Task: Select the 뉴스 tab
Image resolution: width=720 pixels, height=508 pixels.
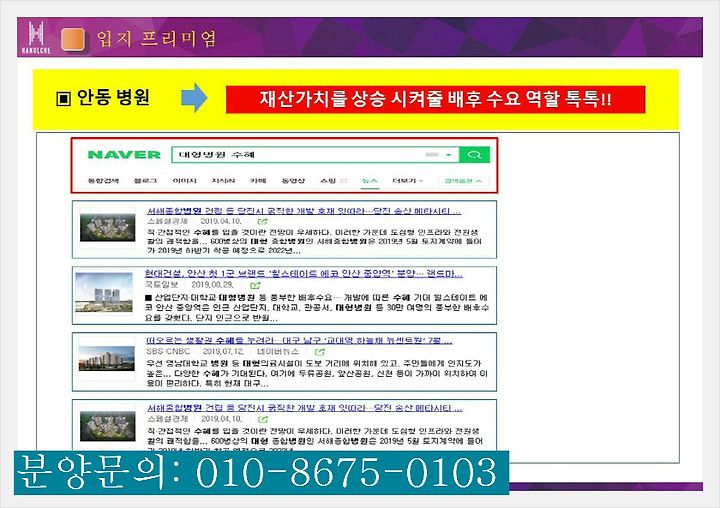Action: 370,181
